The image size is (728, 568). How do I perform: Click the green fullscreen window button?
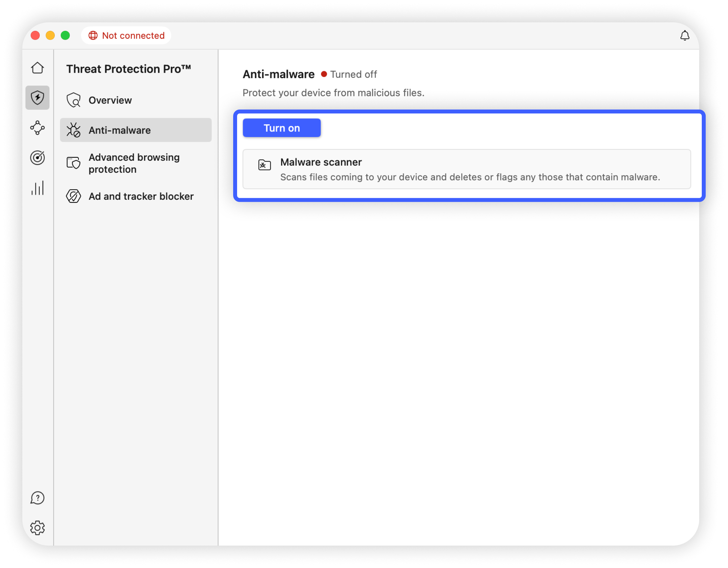pyautogui.click(x=65, y=35)
